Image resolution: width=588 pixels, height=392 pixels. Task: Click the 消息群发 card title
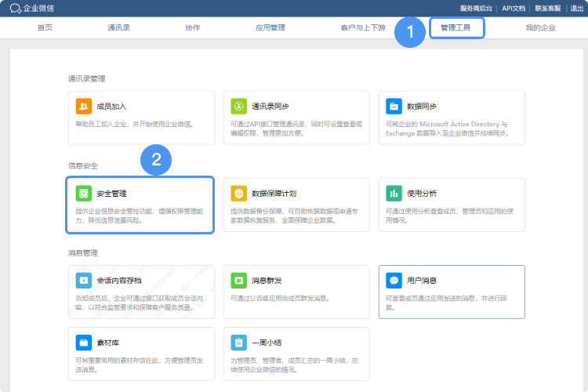click(x=267, y=281)
